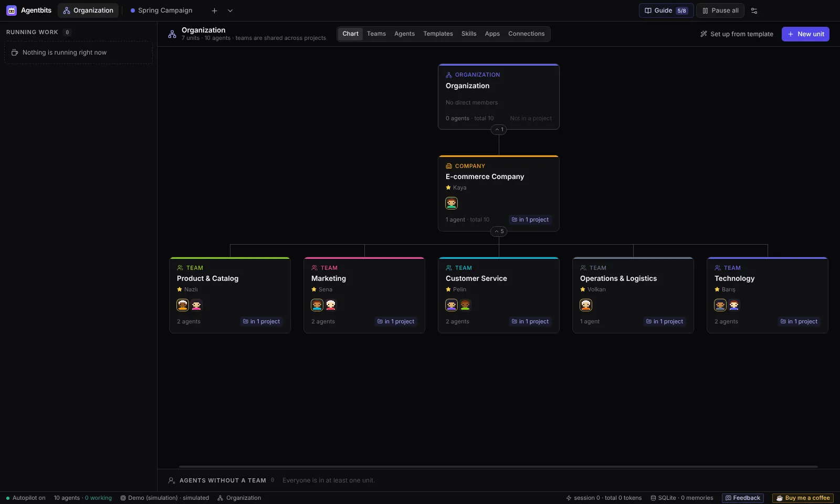
Task: Click 'Nothing is running right now' text
Action: click(x=65, y=52)
